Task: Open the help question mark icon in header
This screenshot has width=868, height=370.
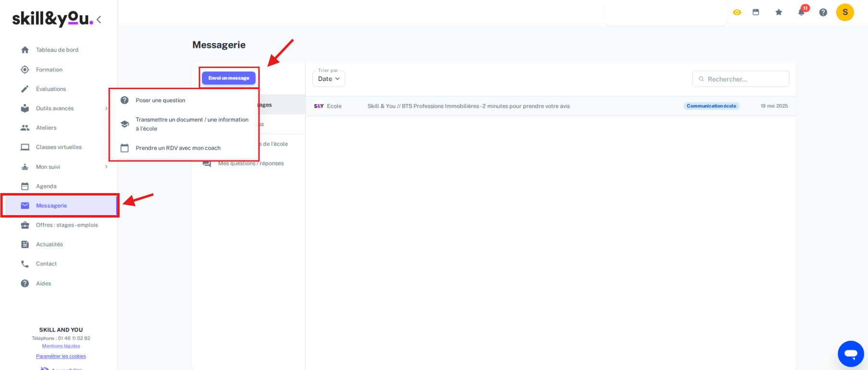Action: click(823, 12)
